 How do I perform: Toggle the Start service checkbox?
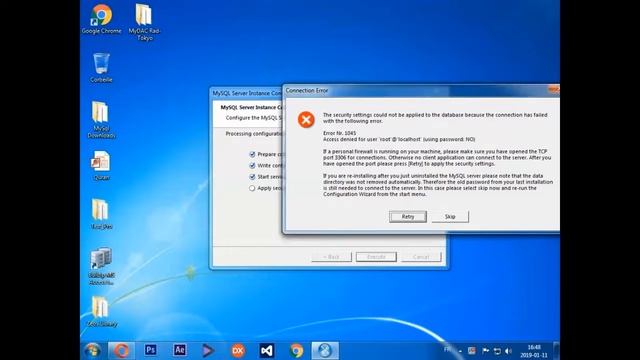(252, 177)
